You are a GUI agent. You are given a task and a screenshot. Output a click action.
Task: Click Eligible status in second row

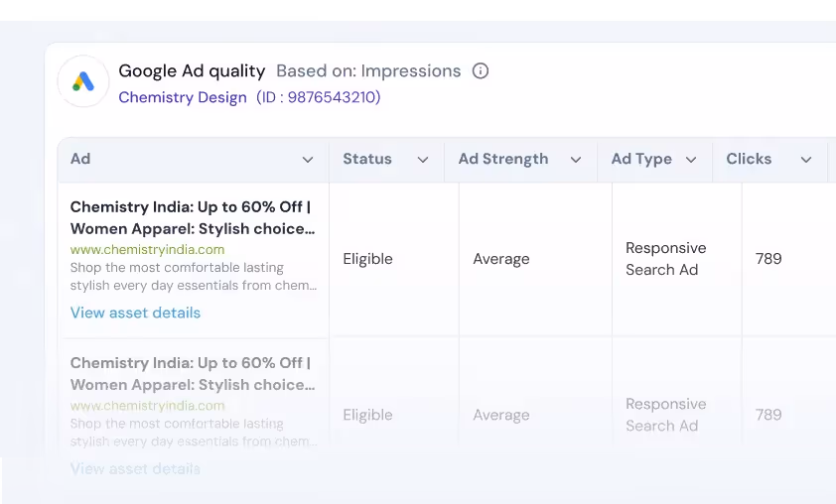coord(368,415)
